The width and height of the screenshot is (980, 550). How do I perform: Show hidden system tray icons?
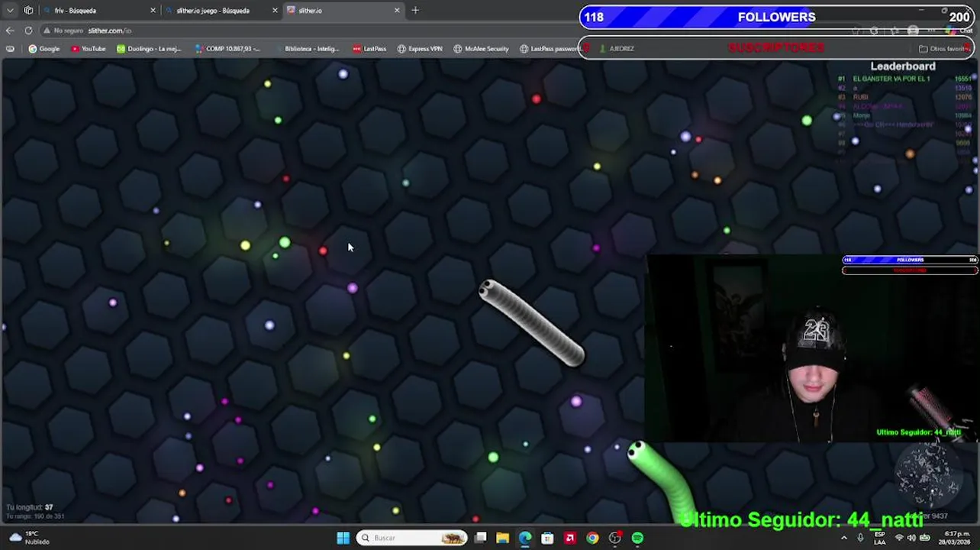coord(844,538)
